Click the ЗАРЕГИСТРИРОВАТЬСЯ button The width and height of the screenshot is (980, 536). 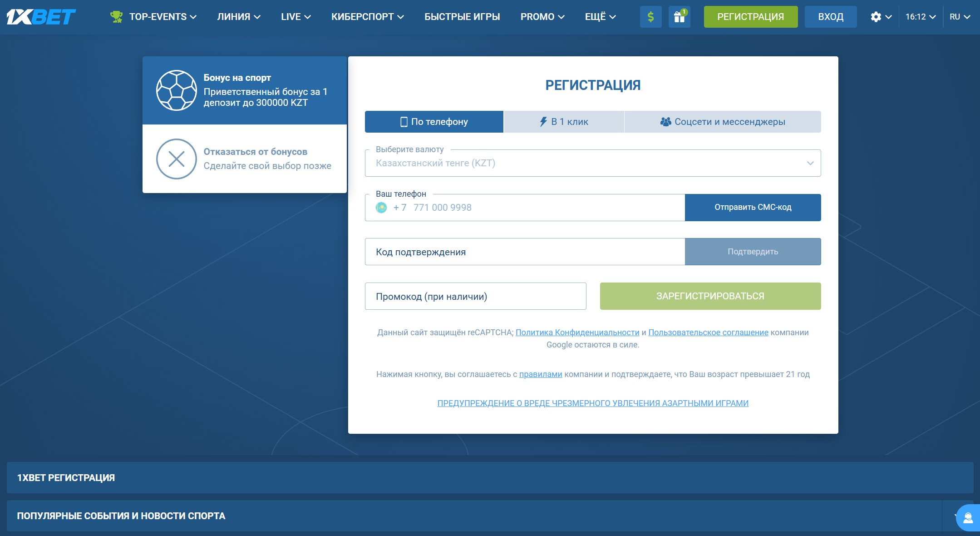coord(710,296)
